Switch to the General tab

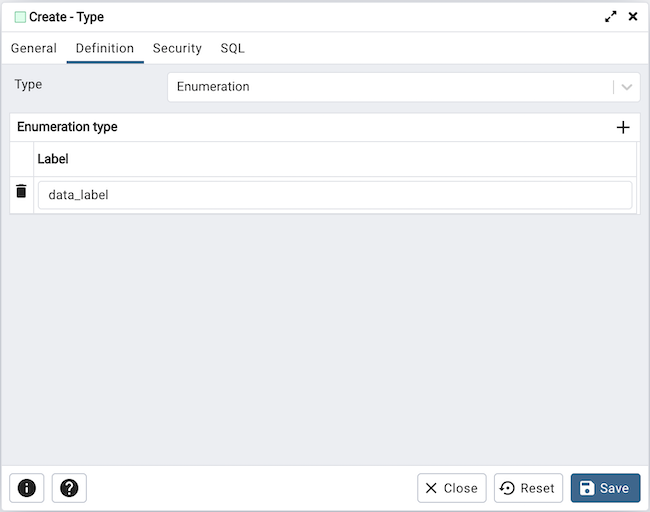click(x=34, y=48)
